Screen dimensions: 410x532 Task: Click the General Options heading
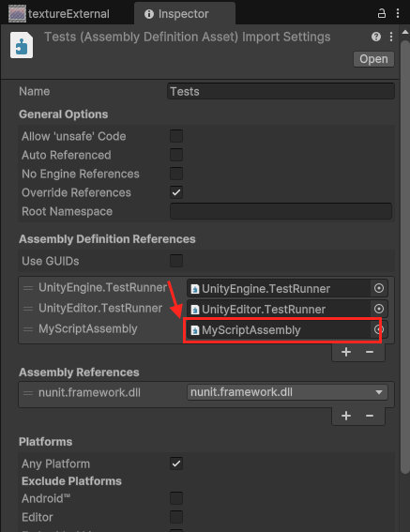point(64,114)
